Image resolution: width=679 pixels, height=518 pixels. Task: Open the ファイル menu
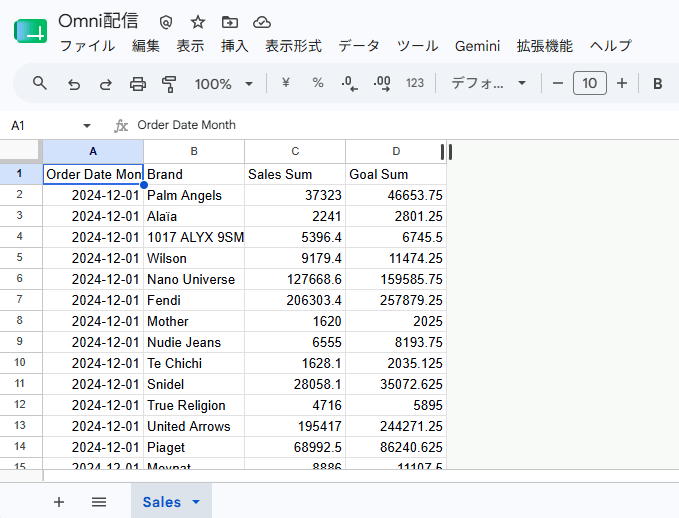[x=87, y=46]
